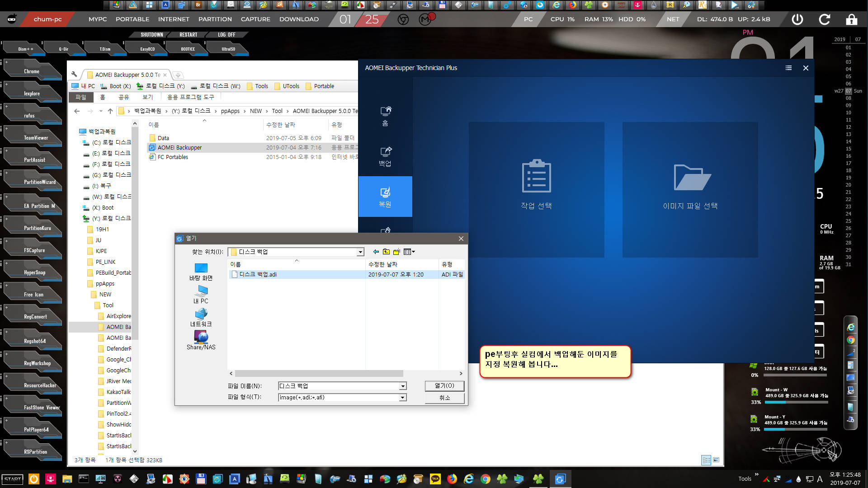Open Boot (X:) bookmark in Explorer toolbar
Screen dimensions: 868x488
coord(116,86)
